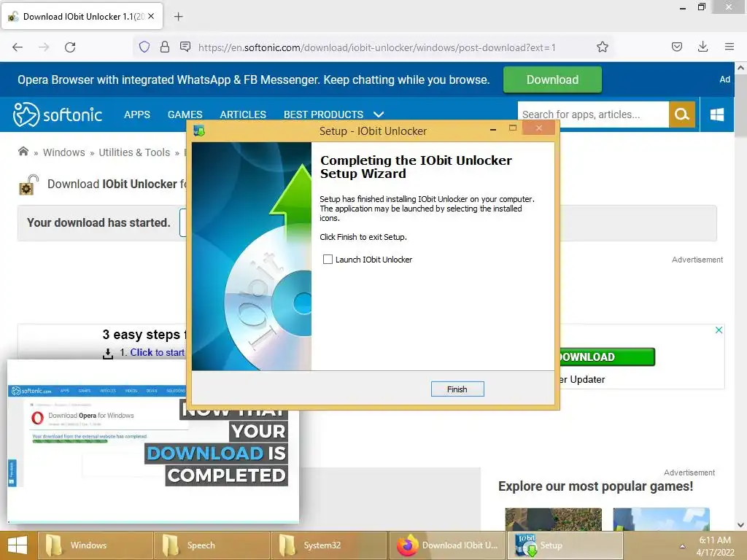This screenshot has height=560, width=747.
Task: Click the Ad label on the Opera banner
Action: click(x=724, y=79)
